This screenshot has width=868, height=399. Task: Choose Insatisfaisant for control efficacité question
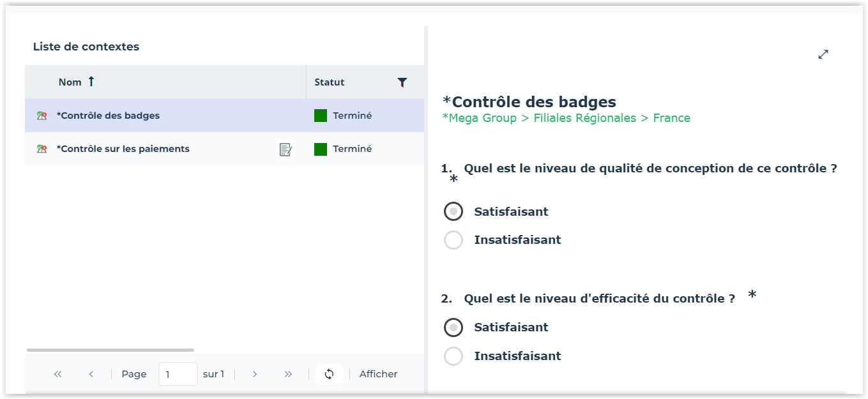point(453,356)
